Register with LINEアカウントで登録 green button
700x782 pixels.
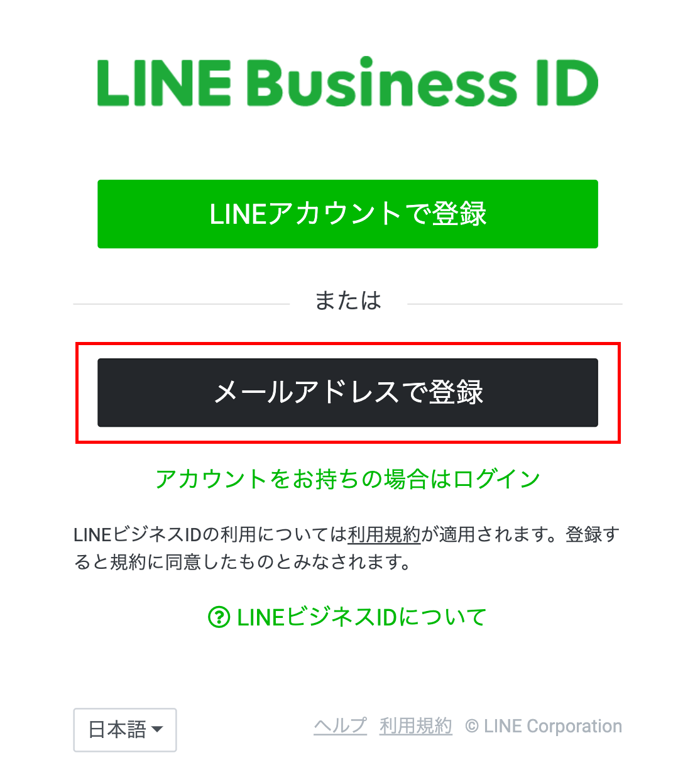(347, 214)
